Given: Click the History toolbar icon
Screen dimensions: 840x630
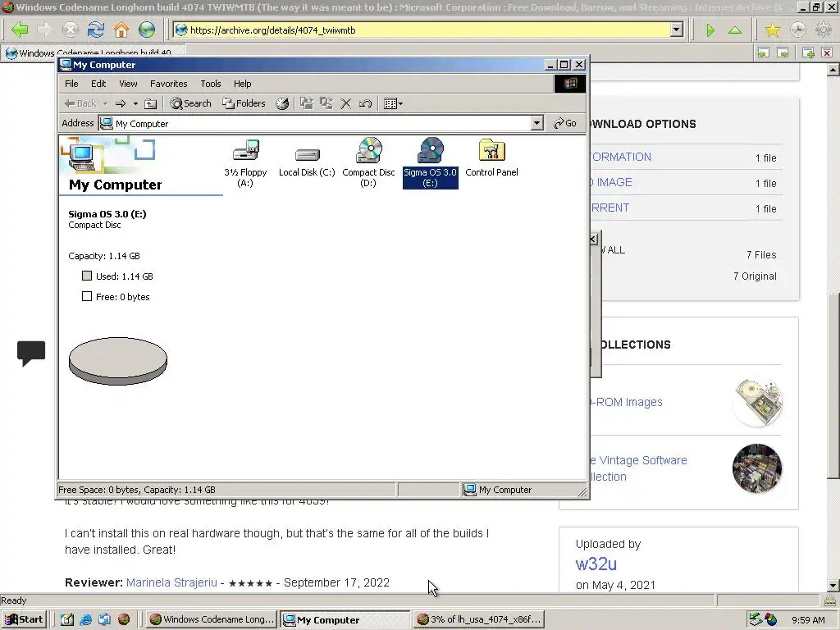Looking at the screenshot, I should tap(282, 103).
